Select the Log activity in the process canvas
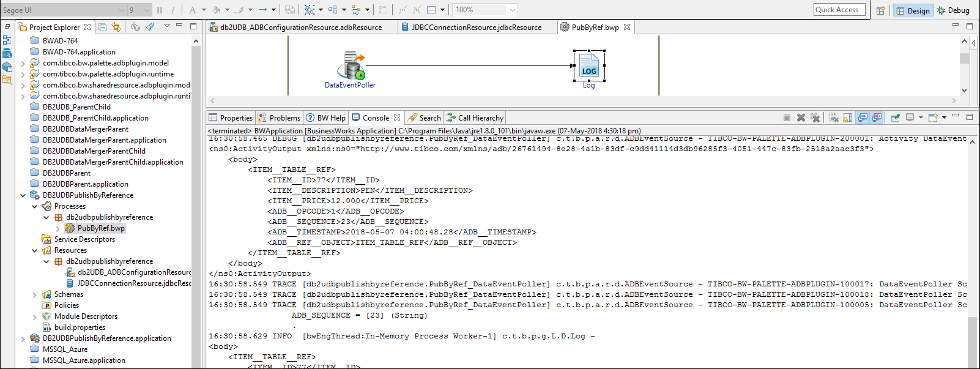This screenshot has width=980, height=369. [589, 66]
